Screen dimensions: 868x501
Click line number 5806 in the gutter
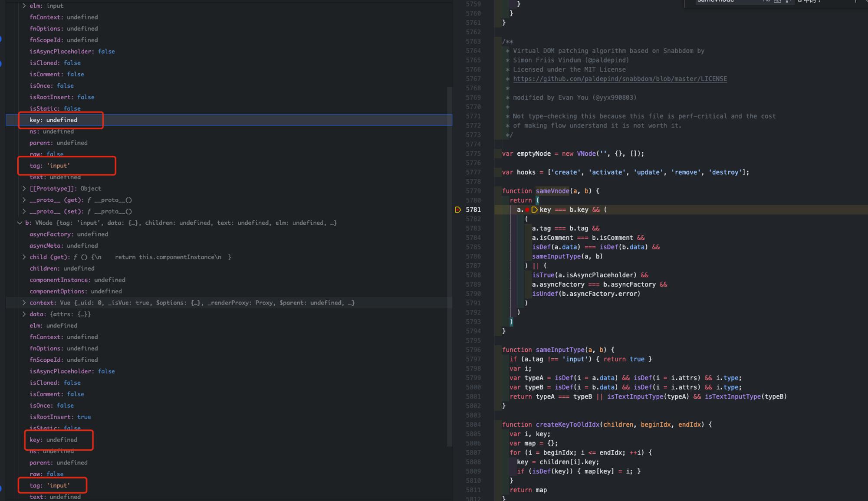[x=473, y=443]
